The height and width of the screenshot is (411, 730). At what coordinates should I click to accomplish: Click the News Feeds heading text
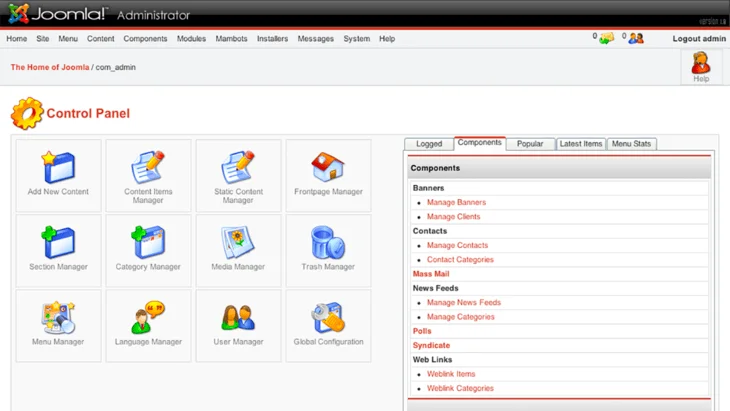(x=435, y=288)
